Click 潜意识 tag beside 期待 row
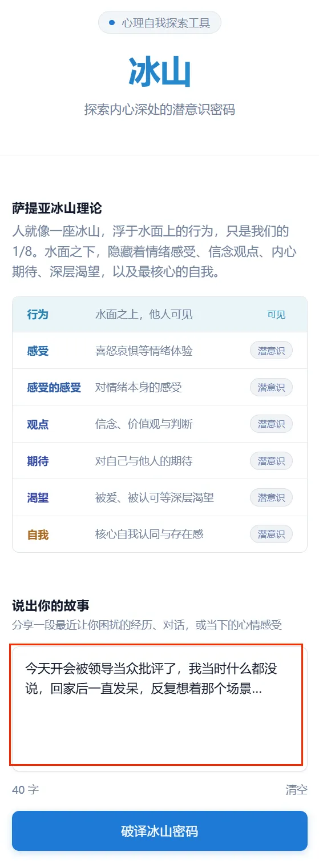The image size is (319, 868). [271, 461]
